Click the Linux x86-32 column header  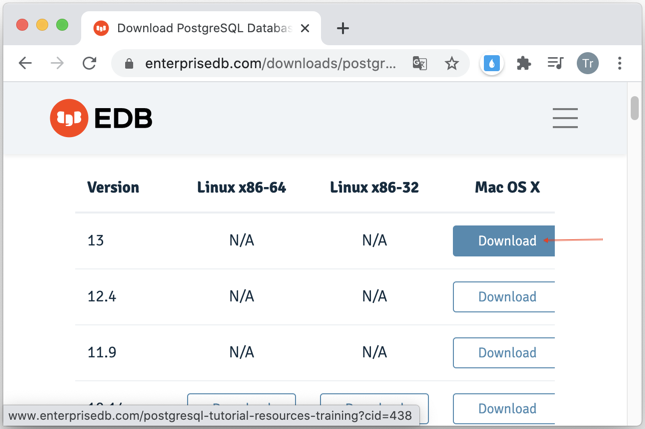(374, 188)
